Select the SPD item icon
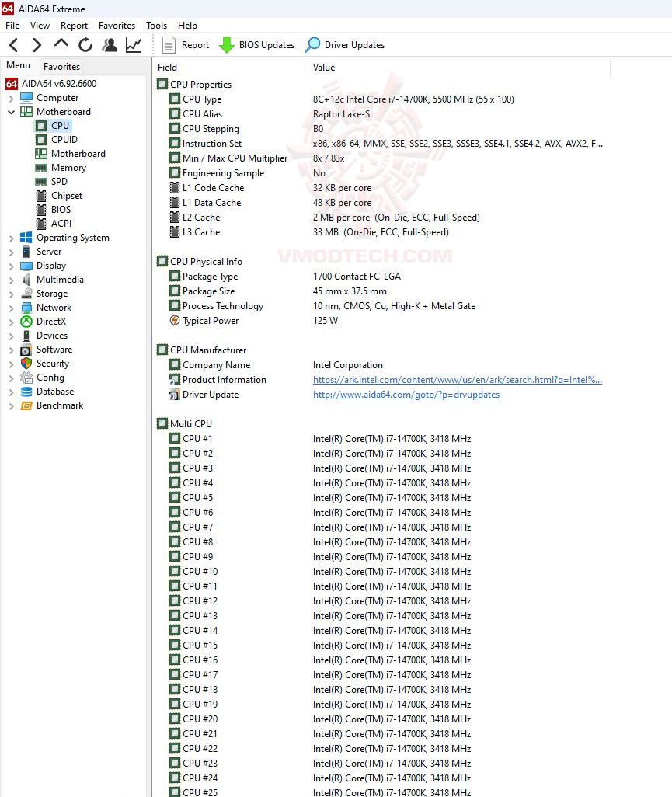Viewport: 672px width, 797px height. point(41,182)
